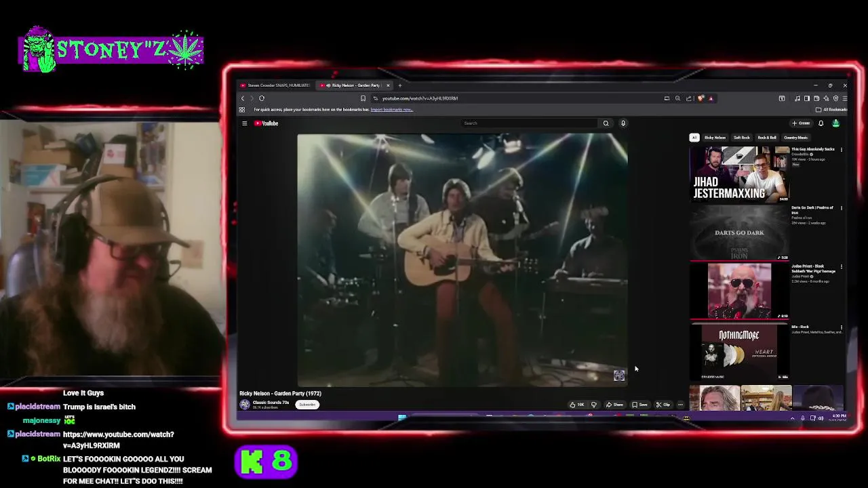The width and height of the screenshot is (868, 488).
Task: Show hidden system tray icons chevron
Action: 792,418
